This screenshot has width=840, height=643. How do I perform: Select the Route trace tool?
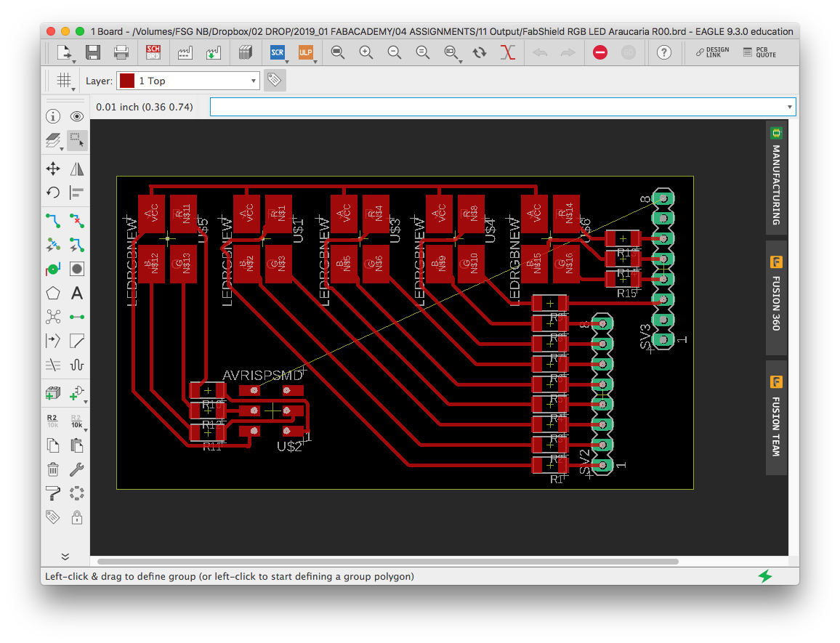coord(52,221)
